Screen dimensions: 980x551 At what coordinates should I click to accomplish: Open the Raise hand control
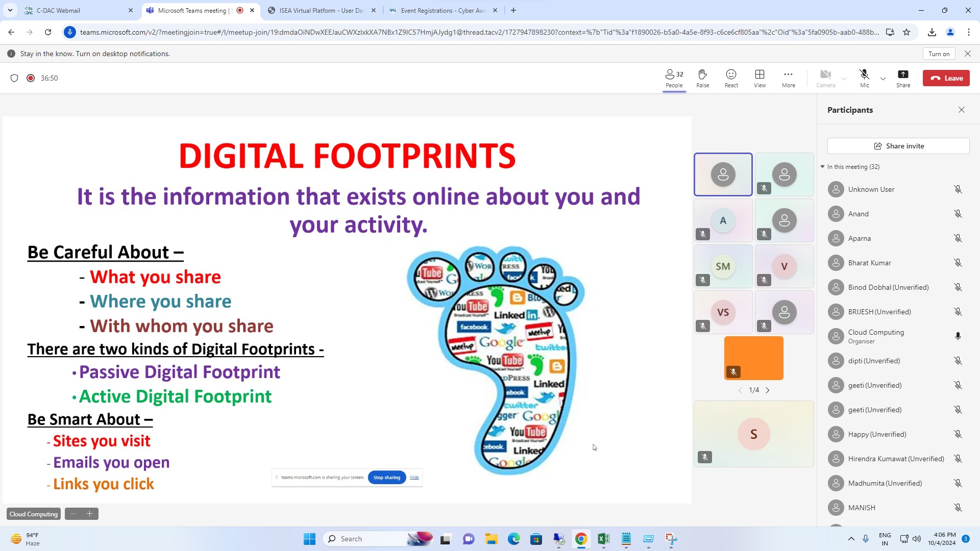pyautogui.click(x=702, y=78)
